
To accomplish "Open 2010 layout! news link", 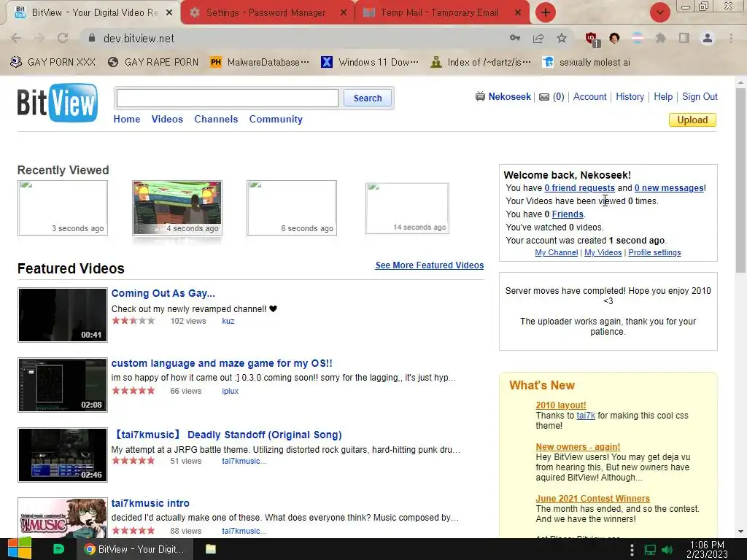I will pos(561,405).
